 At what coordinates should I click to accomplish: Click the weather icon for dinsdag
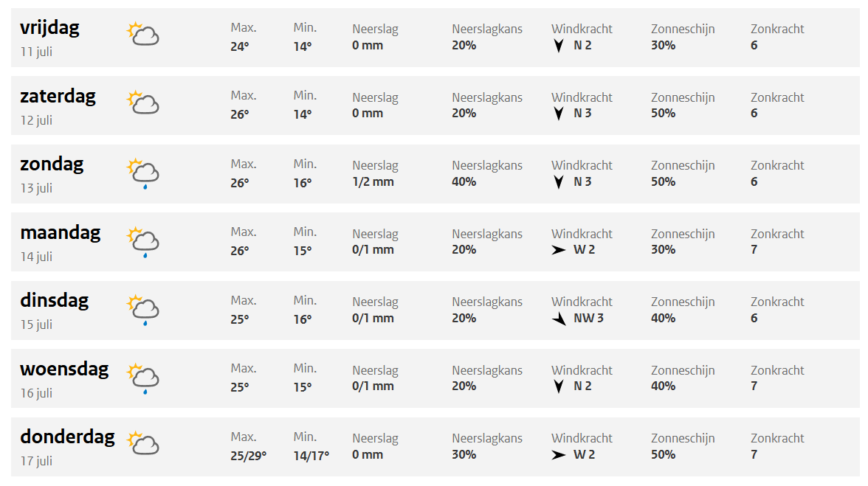point(143,309)
